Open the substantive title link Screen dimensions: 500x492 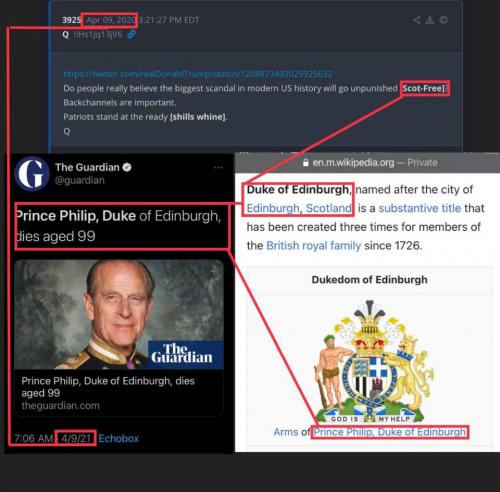pos(420,208)
